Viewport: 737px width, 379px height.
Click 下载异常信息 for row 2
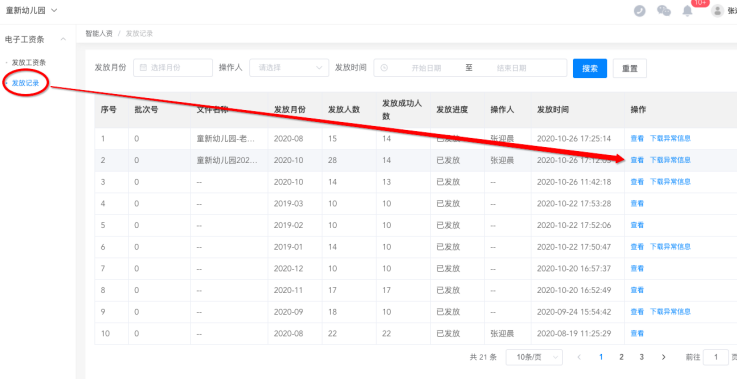tap(670, 160)
